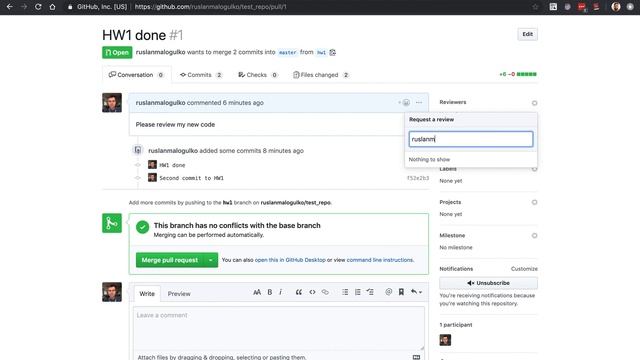Click Customize notifications link

pyautogui.click(x=524, y=269)
